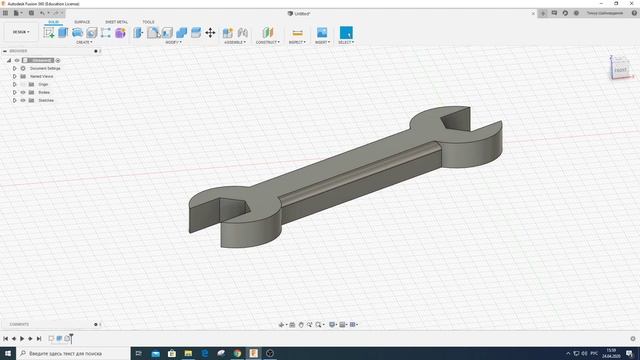640x360 pixels.
Task: Open the Construct dropdown menu
Action: click(268, 42)
